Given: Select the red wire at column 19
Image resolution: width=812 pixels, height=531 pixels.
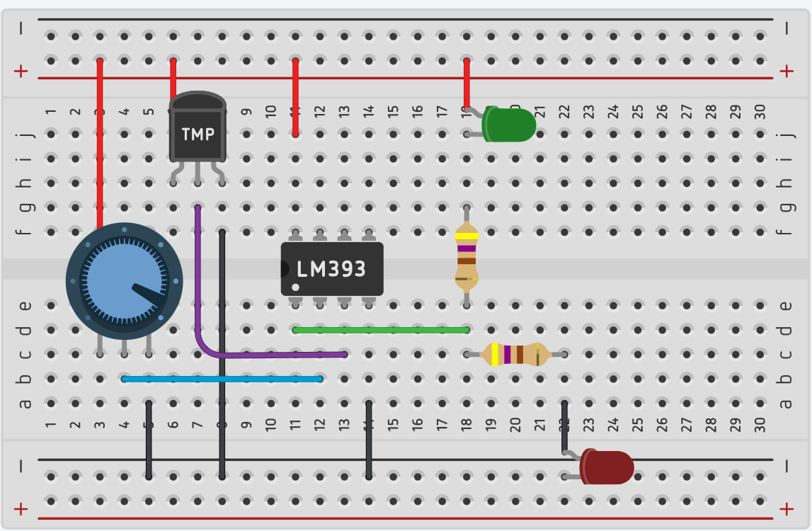Looking at the screenshot, I should [467, 85].
